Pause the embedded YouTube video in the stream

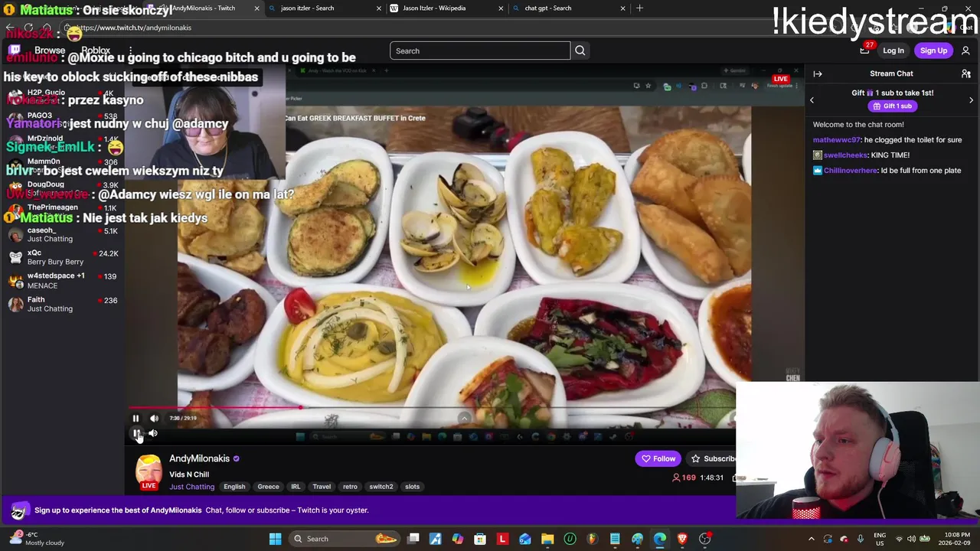pos(136,419)
